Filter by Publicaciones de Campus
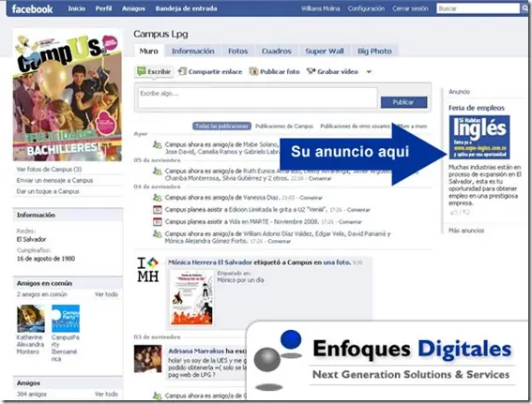 tap(284, 127)
